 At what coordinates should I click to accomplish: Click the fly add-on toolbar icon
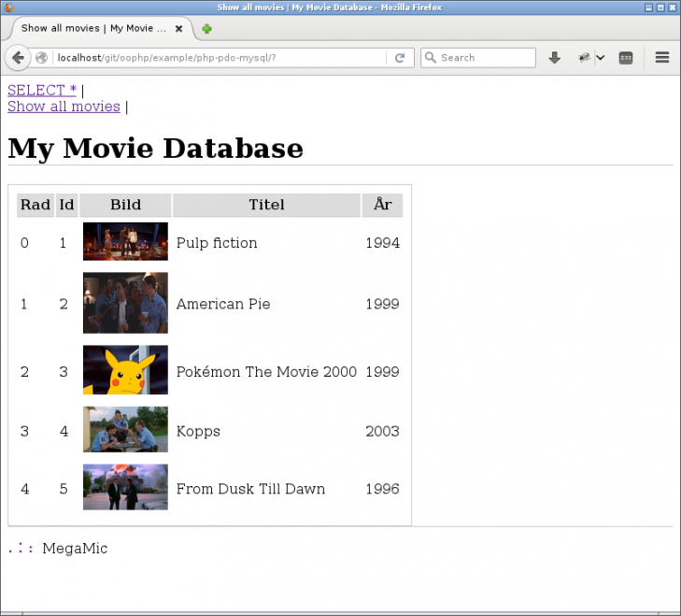(x=584, y=57)
